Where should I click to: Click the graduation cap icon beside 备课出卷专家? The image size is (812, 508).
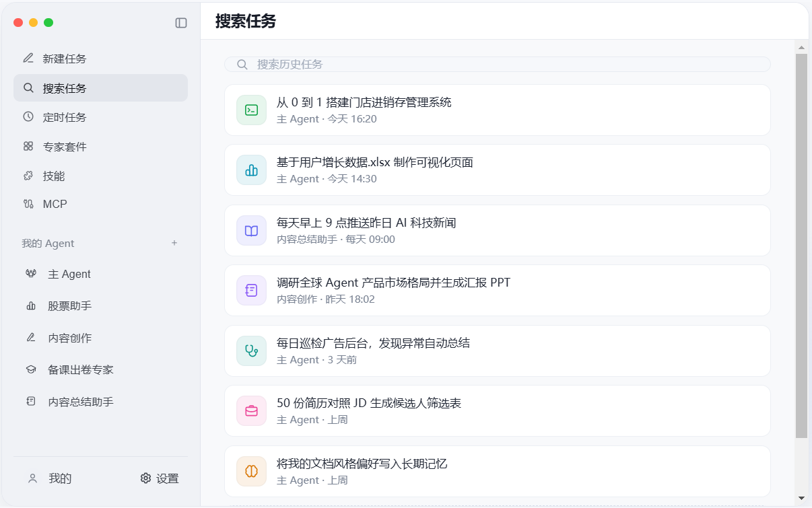31,369
